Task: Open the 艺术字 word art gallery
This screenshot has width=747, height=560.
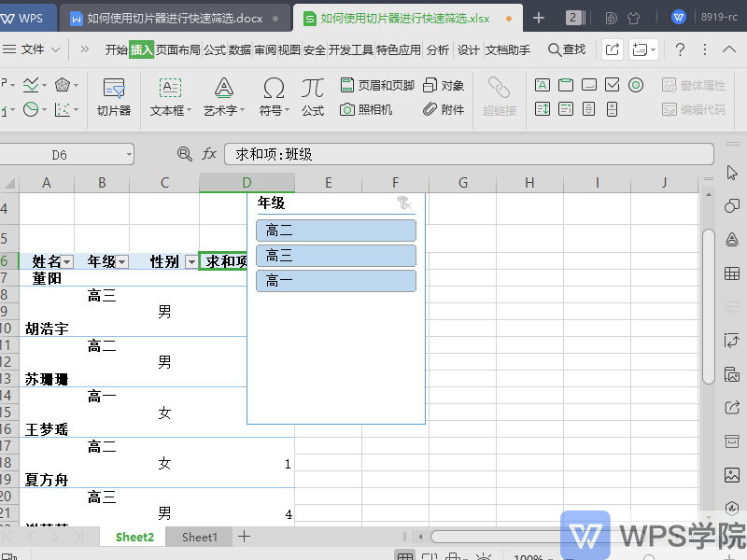Action: point(223,98)
